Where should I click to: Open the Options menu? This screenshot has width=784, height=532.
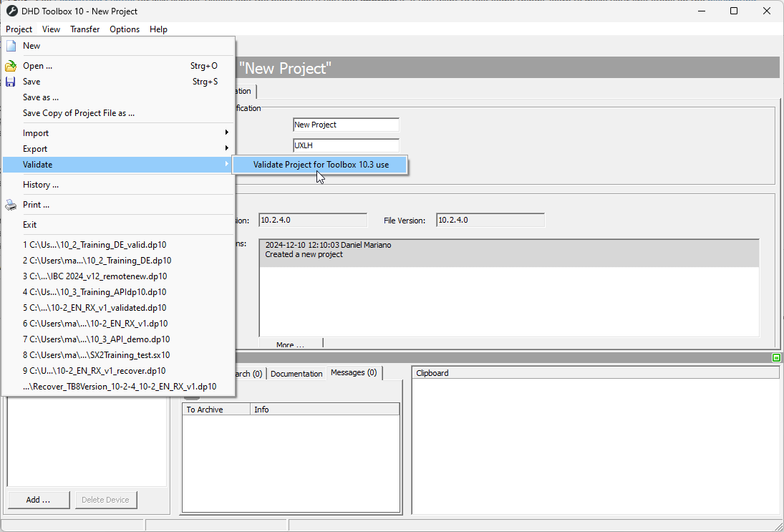tap(125, 29)
